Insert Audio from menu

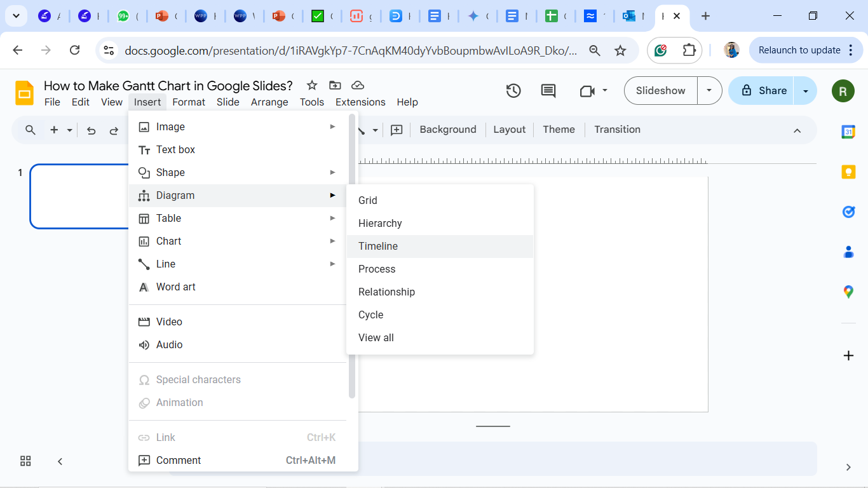pos(238,345)
